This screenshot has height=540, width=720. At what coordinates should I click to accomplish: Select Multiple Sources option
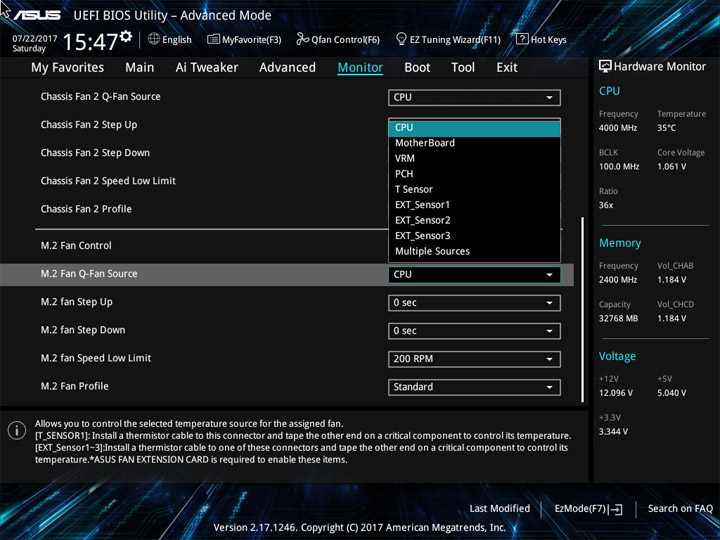click(x=474, y=251)
